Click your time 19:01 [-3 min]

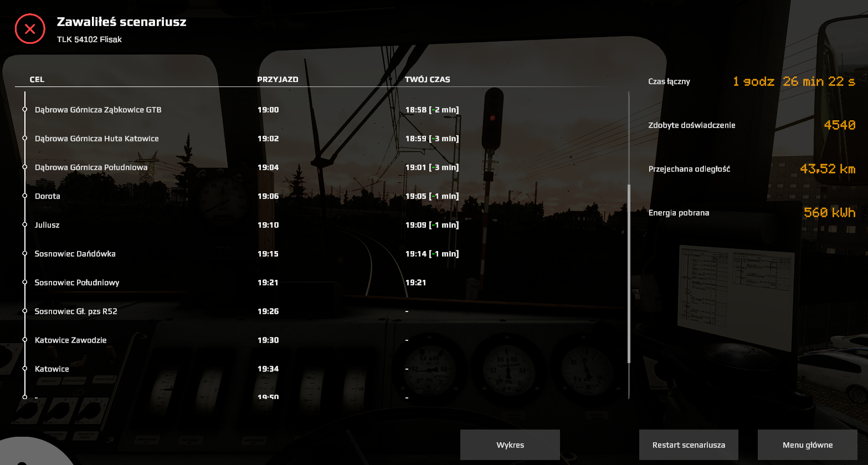pos(432,167)
